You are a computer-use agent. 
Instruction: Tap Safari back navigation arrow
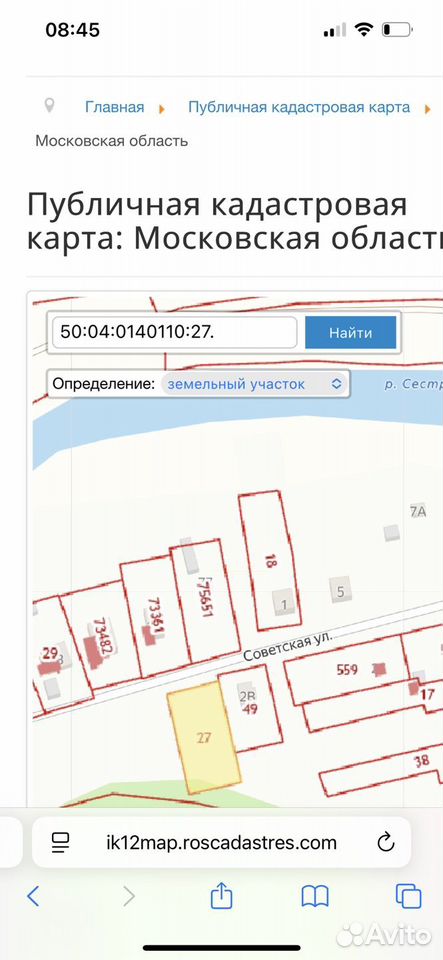[x=34, y=896]
